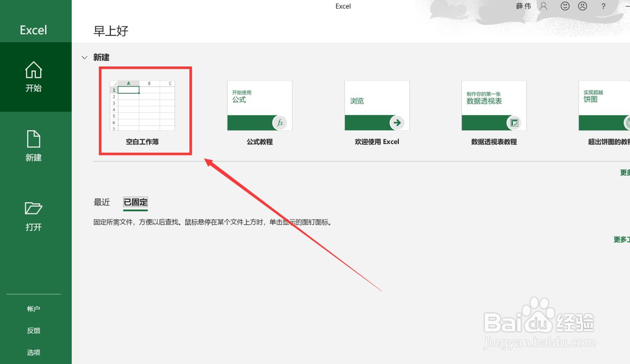This screenshot has width=630, height=364.
Task: Open Help with the question mark icon
Action: [603, 6]
